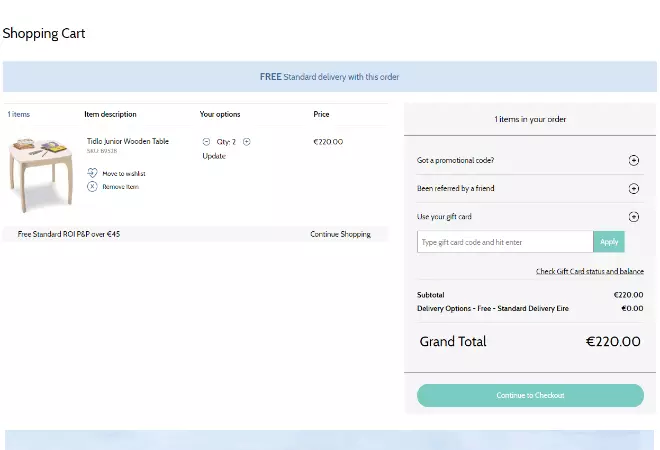This screenshot has height=450, width=660.
Task: Click the 'Been referred by a friend' label
Action: coord(455,188)
